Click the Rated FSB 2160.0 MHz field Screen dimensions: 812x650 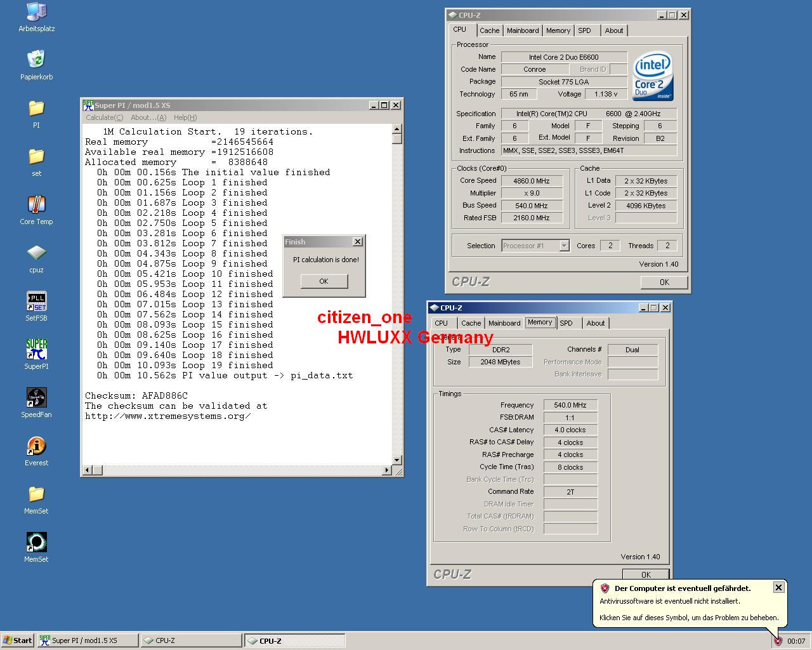532,218
